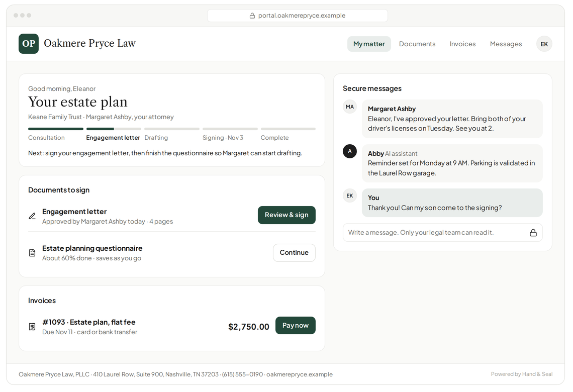
Task: Click the Engagement letter progress segment
Action: 114,129
